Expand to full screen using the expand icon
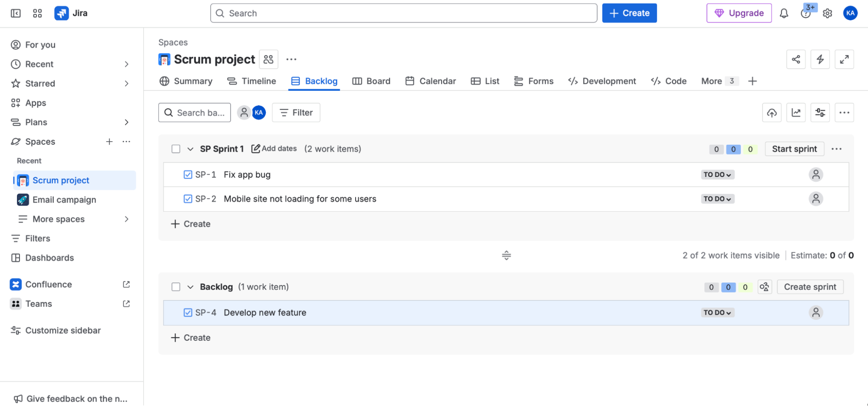The width and height of the screenshot is (868, 406). (x=844, y=59)
